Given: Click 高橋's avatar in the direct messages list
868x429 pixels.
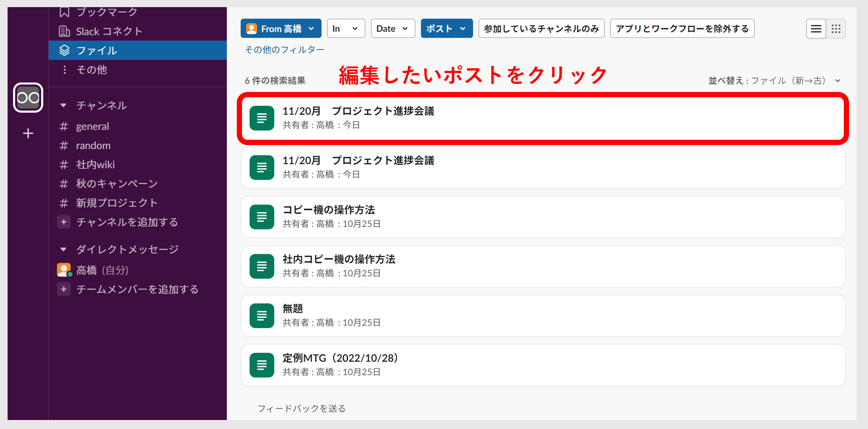Looking at the screenshot, I should click(64, 270).
